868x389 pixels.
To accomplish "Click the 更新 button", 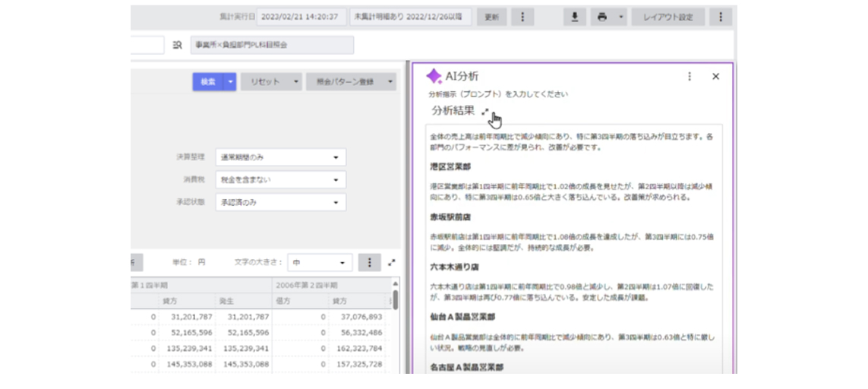I will click(x=491, y=17).
